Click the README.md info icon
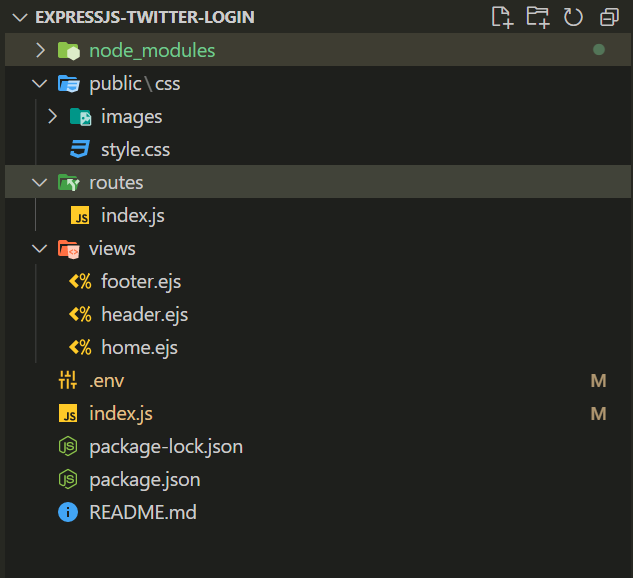The width and height of the screenshot is (633, 578). coord(68,513)
